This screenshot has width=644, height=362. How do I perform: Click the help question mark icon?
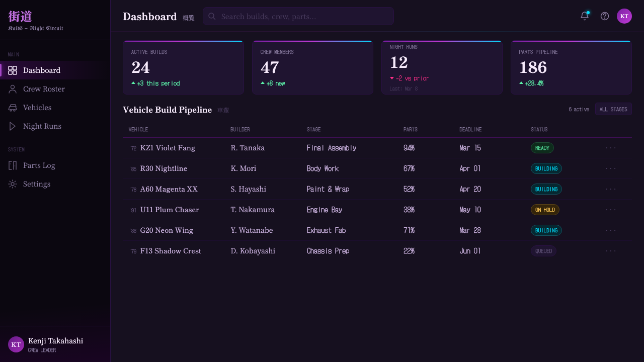[x=605, y=16]
